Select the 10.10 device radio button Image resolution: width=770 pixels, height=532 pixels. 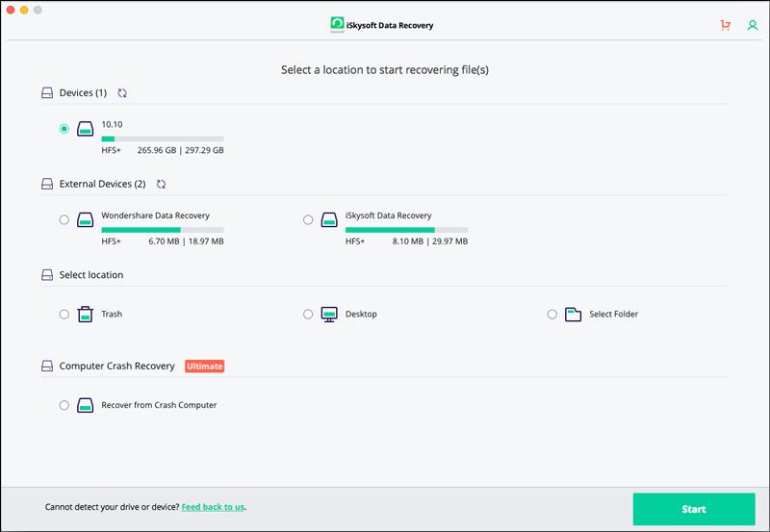(64, 129)
